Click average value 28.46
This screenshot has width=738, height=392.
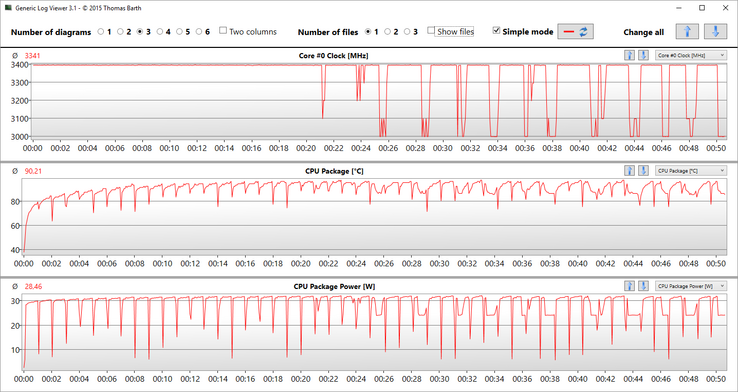[x=33, y=286]
